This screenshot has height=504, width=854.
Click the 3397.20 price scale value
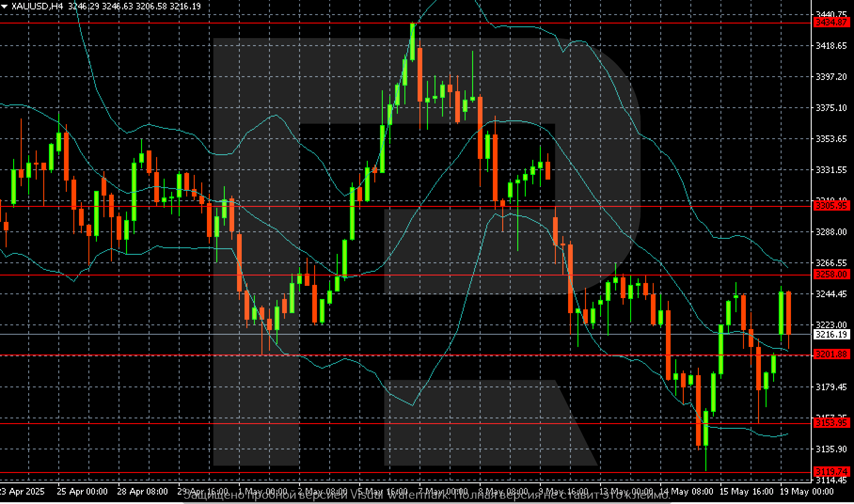pos(831,77)
